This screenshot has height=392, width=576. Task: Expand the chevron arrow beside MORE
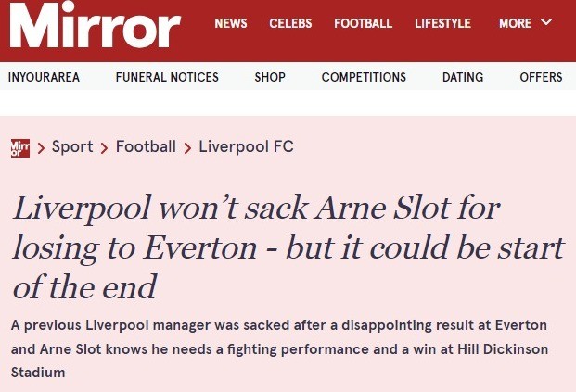pyautogui.click(x=545, y=23)
